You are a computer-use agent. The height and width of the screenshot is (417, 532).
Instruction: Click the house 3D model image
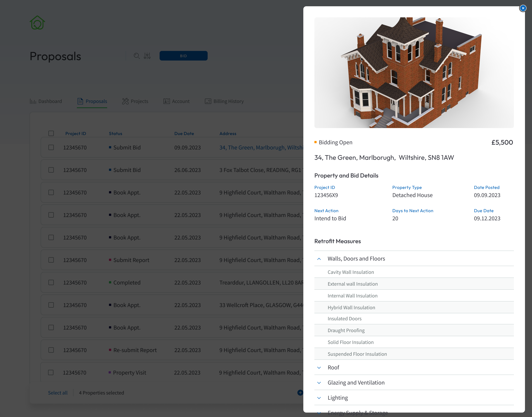414,73
